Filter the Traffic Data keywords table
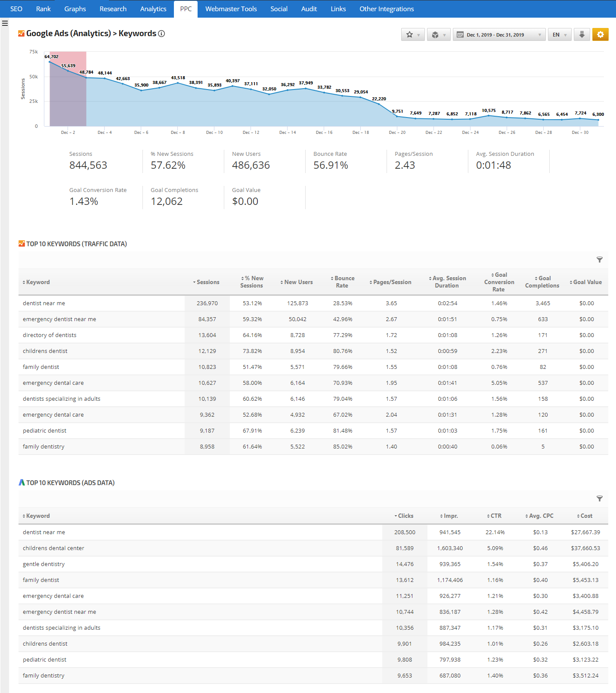This screenshot has height=693, width=616. pos(599,260)
